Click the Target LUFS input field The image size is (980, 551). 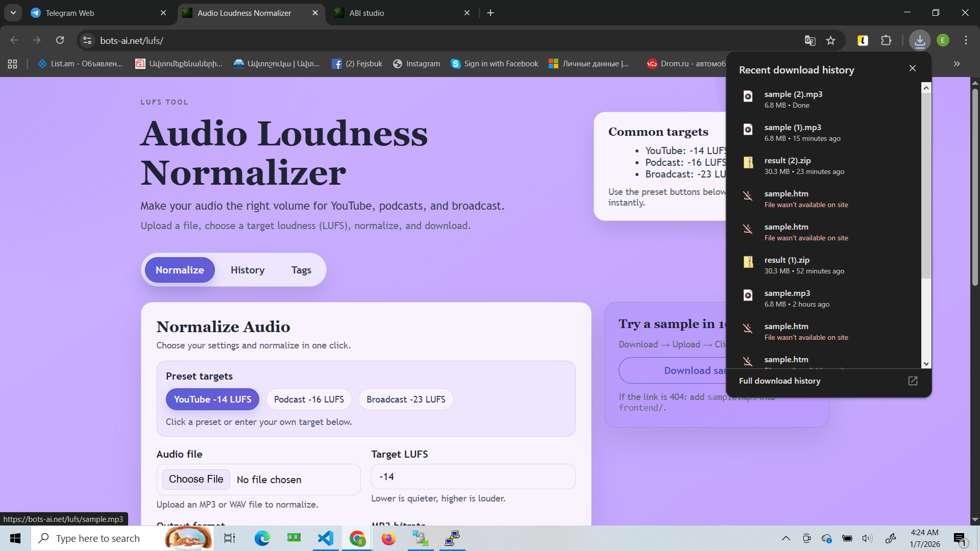click(473, 476)
